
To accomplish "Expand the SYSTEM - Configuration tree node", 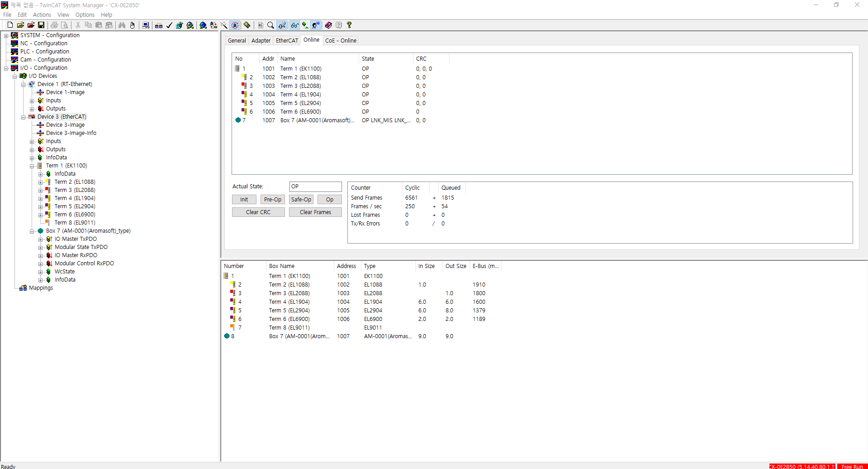I will 6,36.
